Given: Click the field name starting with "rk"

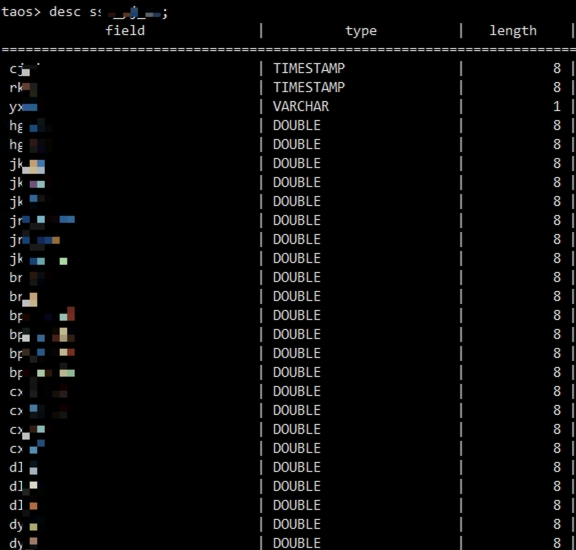Looking at the screenshot, I should 23,88.
